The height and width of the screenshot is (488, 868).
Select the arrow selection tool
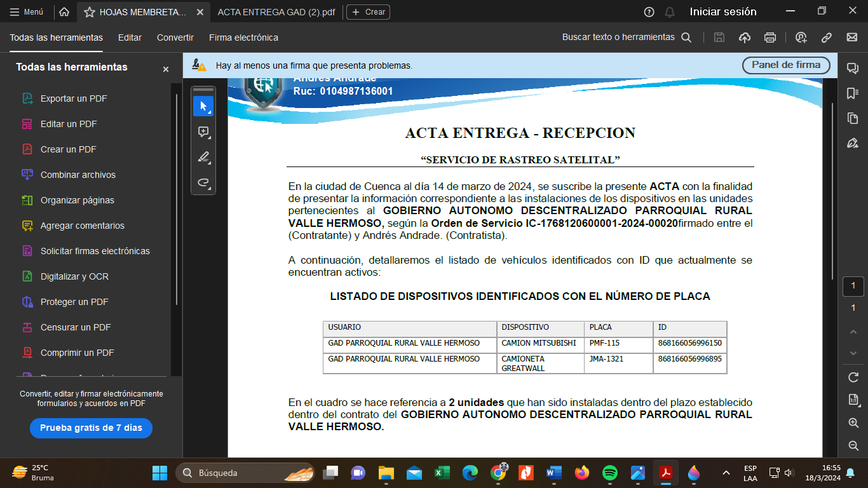point(203,106)
